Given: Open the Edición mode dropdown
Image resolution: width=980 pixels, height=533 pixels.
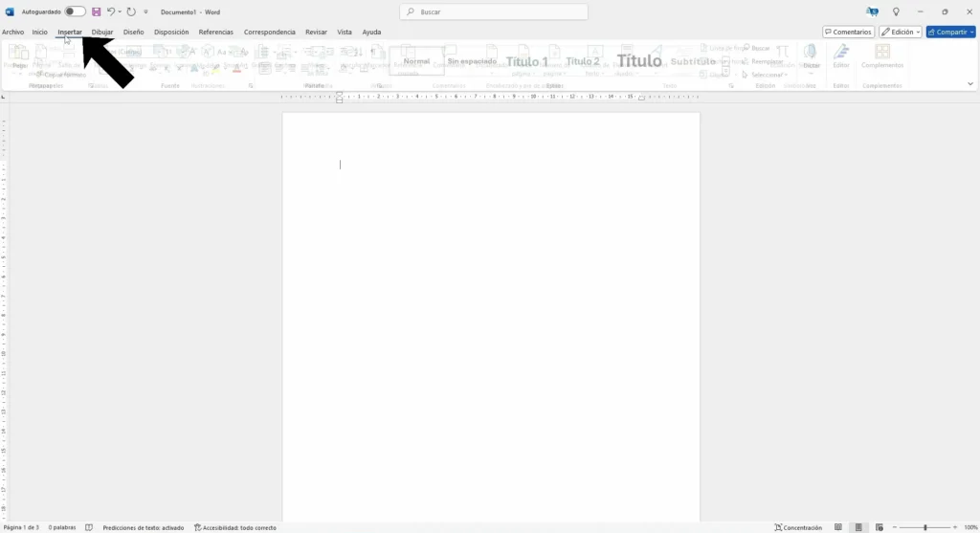Looking at the screenshot, I should pos(900,32).
